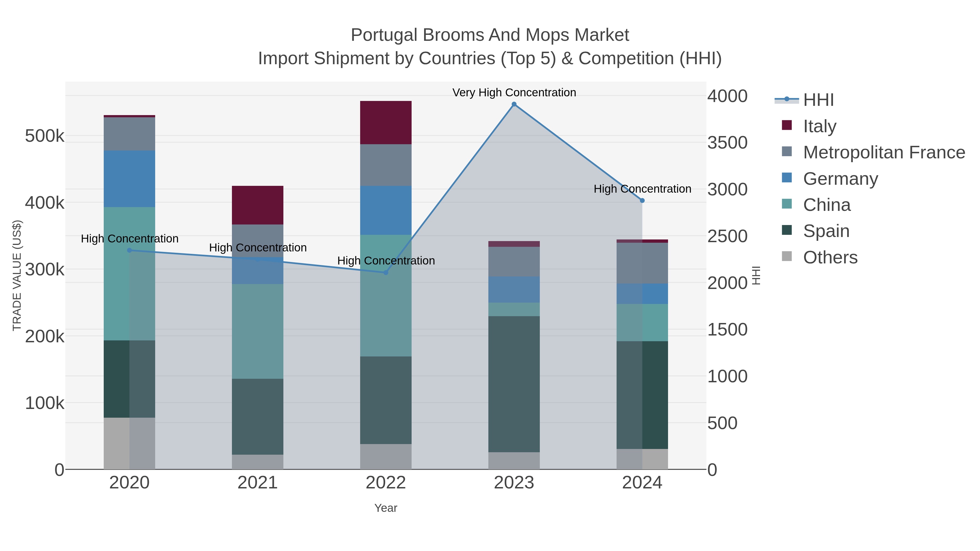Click the Spain dark green legend swatch
Viewport: 980px width, 551px height.
coord(787,230)
